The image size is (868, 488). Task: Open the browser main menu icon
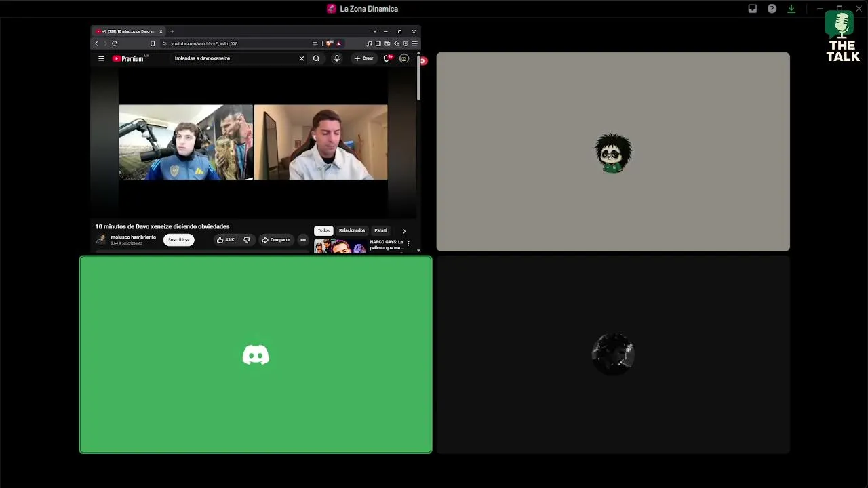click(x=415, y=43)
